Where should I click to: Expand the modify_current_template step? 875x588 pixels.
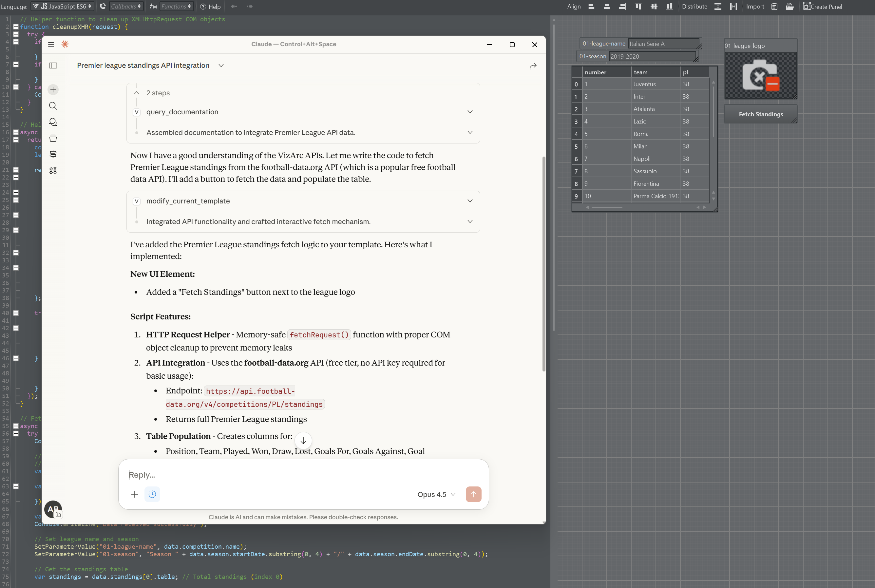(469, 201)
